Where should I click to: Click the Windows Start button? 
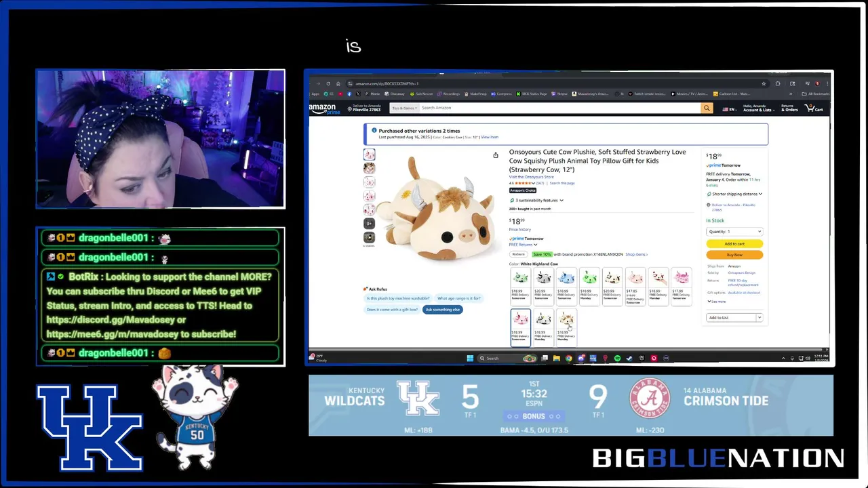pyautogui.click(x=470, y=358)
